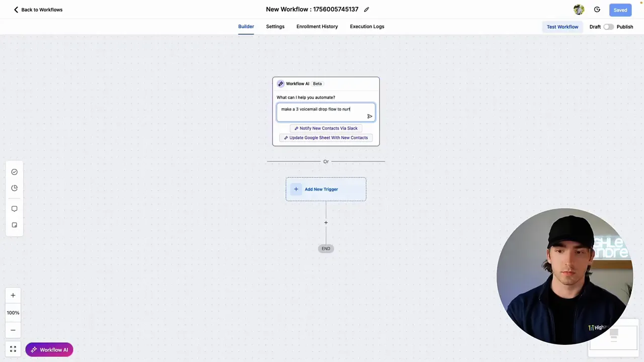Viewport: 644px width, 362px height.
Task: Click Add New Trigger box
Action: (326, 189)
